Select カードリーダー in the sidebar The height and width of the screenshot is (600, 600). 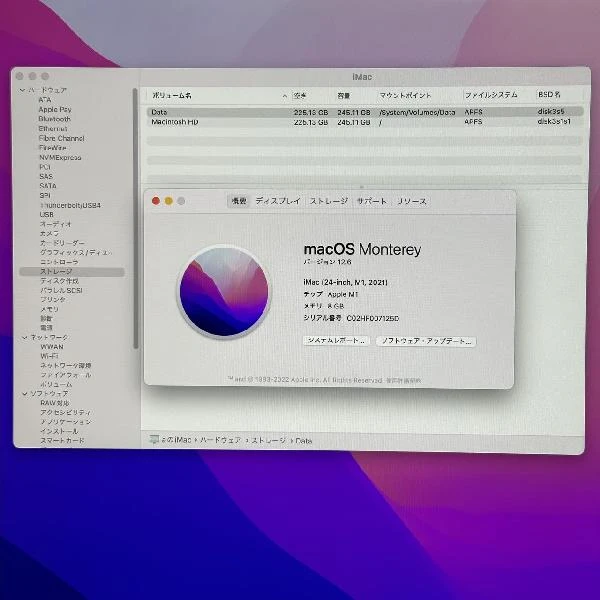click(63, 243)
